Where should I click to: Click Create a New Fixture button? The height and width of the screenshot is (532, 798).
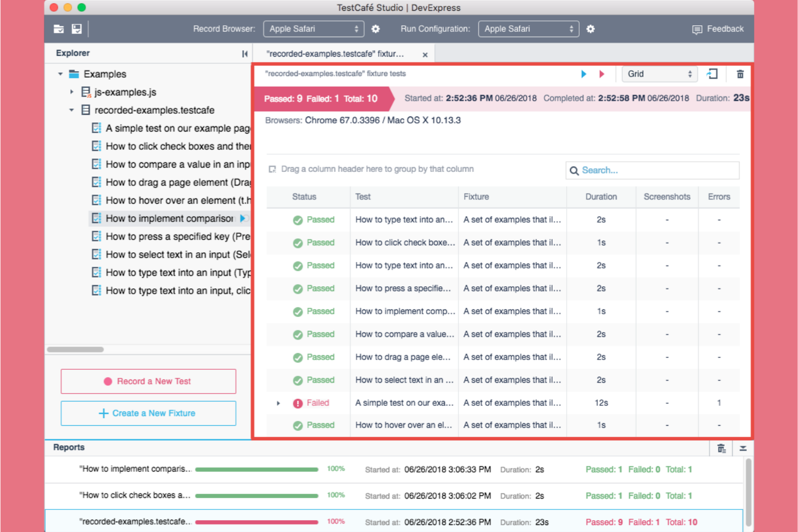148,413
